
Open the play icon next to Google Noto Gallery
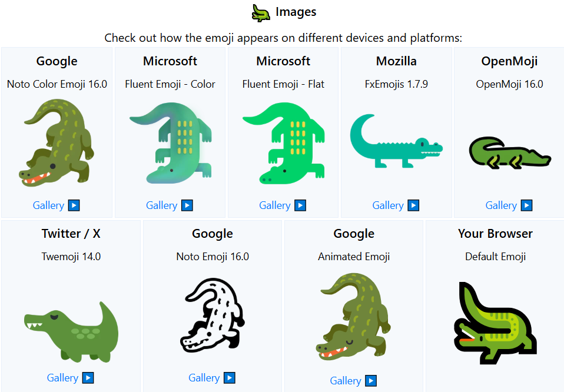tap(74, 205)
